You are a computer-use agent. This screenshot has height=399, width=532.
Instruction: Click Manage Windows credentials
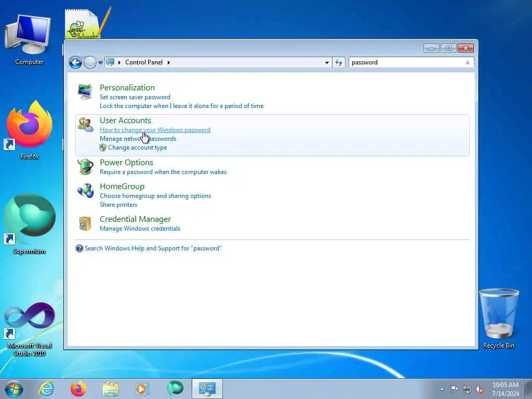tap(140, 229)
